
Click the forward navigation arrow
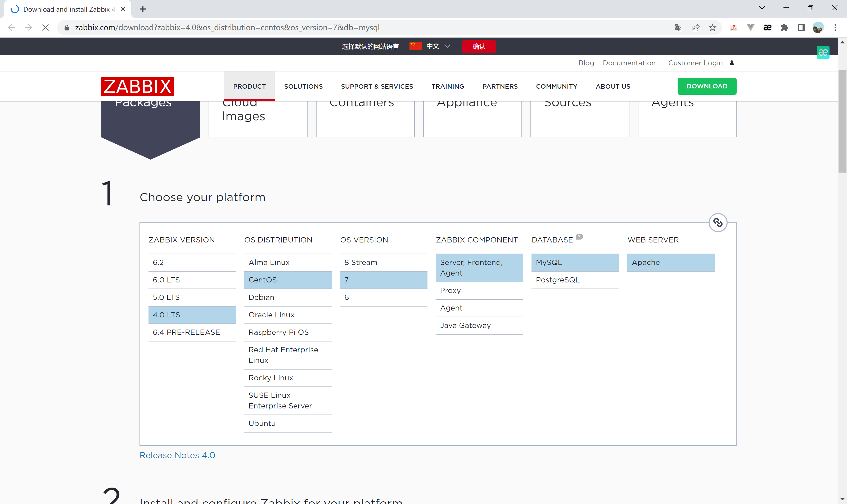pyautogui.click(x=29, y=28)
